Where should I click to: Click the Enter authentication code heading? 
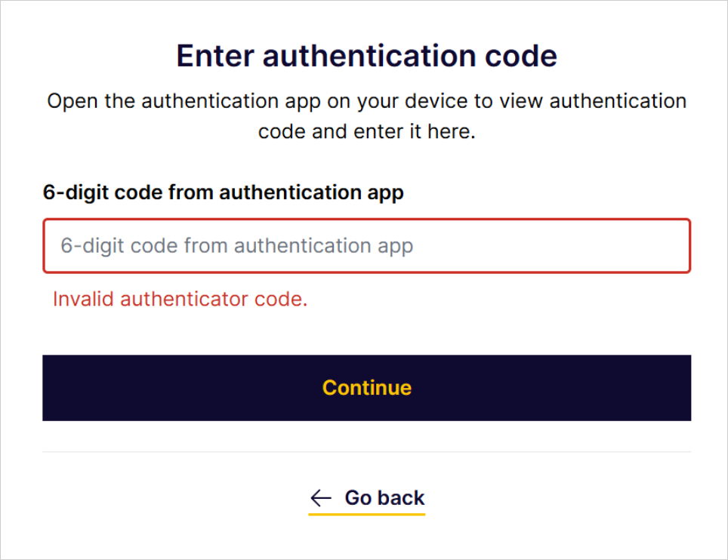366,55
